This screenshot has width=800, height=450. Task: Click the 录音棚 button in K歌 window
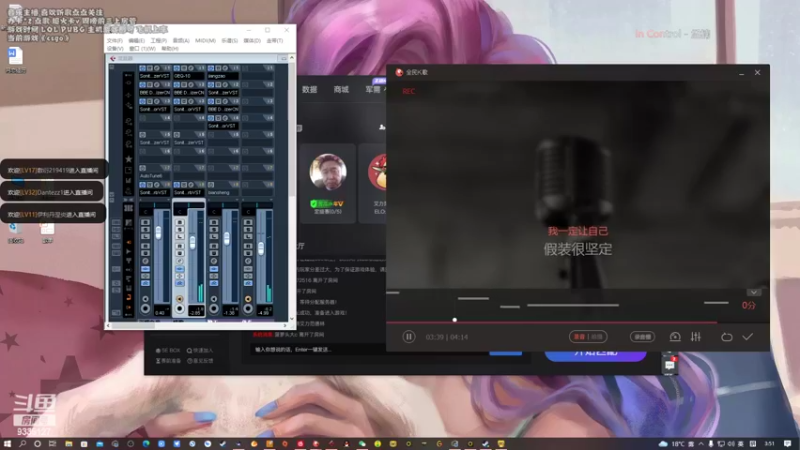point(642,337)
